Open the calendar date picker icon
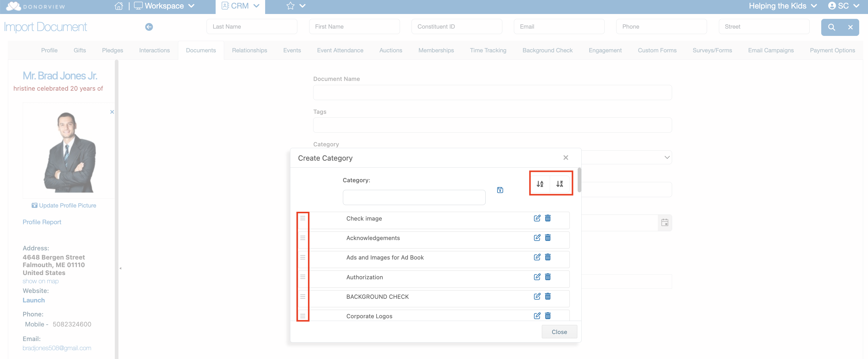This screenshot has width=868, height=359. (x=665, y=222)
